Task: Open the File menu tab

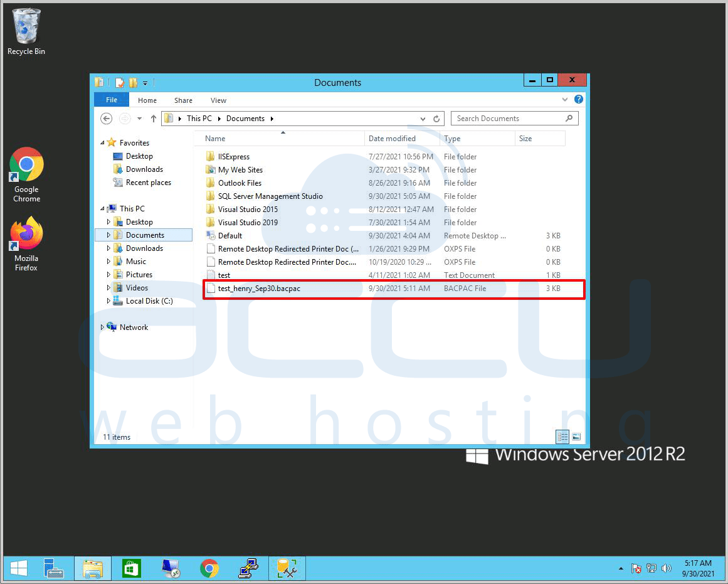Action: point(111,100)
